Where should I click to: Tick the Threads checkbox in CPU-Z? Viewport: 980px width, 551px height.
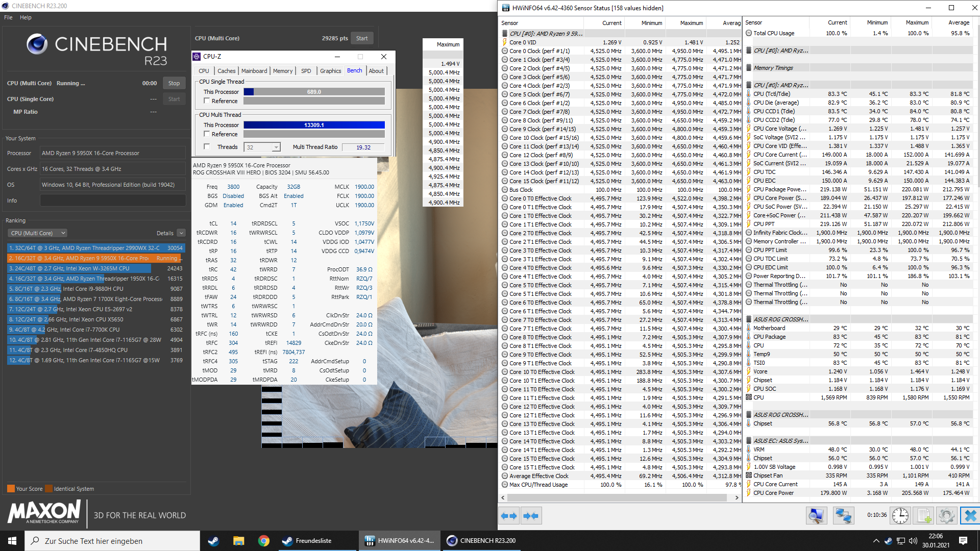click(207, 147)
